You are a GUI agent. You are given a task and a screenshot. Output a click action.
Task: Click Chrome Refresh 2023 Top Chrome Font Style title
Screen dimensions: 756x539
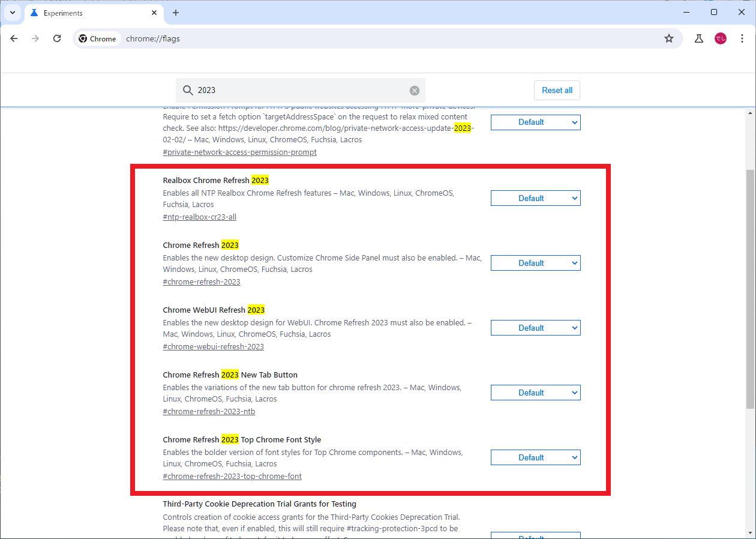tap(242, 439)
